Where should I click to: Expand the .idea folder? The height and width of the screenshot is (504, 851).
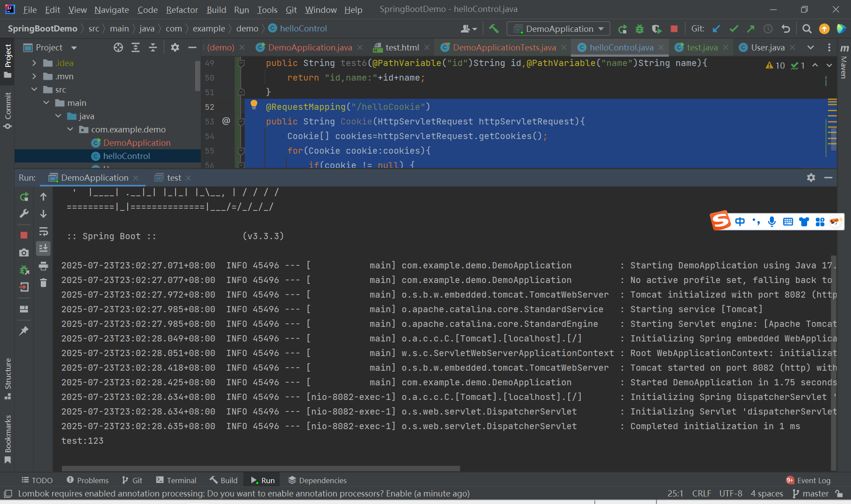point(34,63)
